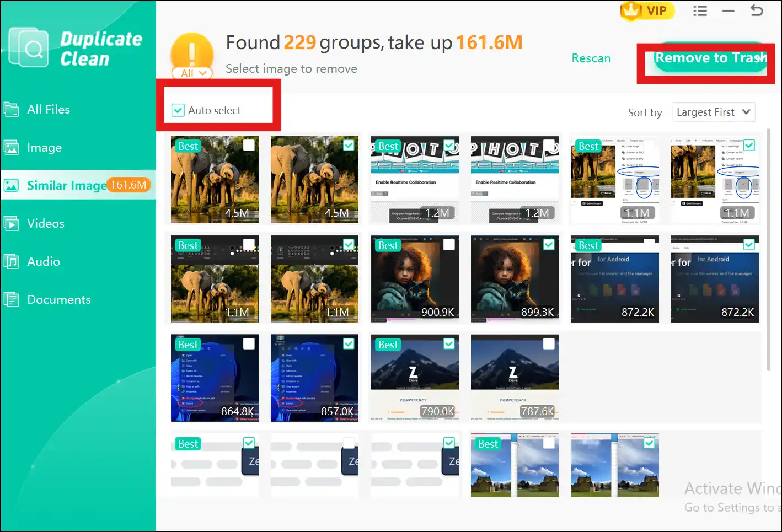Open the Videos section via its play icon
Image resolution: width=782 pixels, height=532 pixels.
point(12,223)
